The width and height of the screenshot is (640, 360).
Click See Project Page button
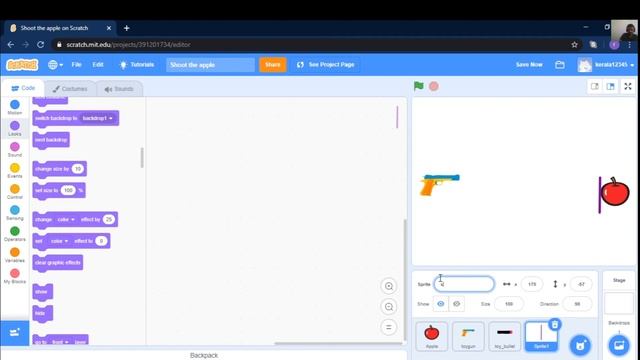(x=326, y=64)
